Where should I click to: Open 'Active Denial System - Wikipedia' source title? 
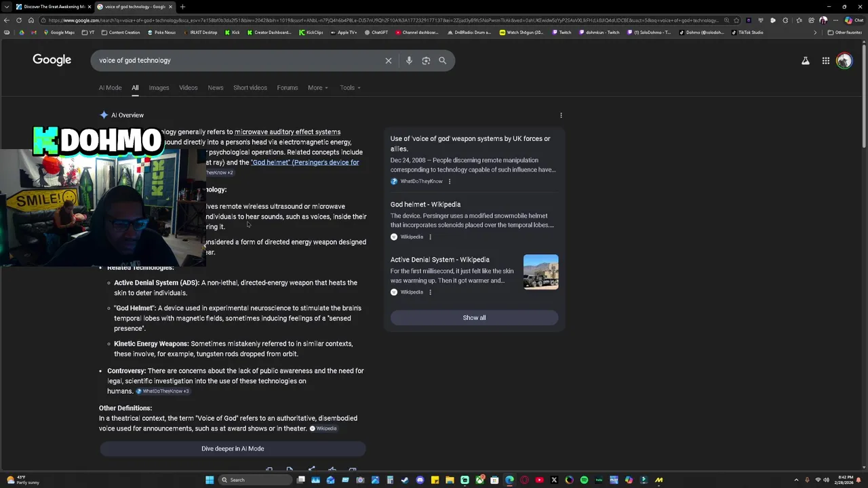coord(439,260)
